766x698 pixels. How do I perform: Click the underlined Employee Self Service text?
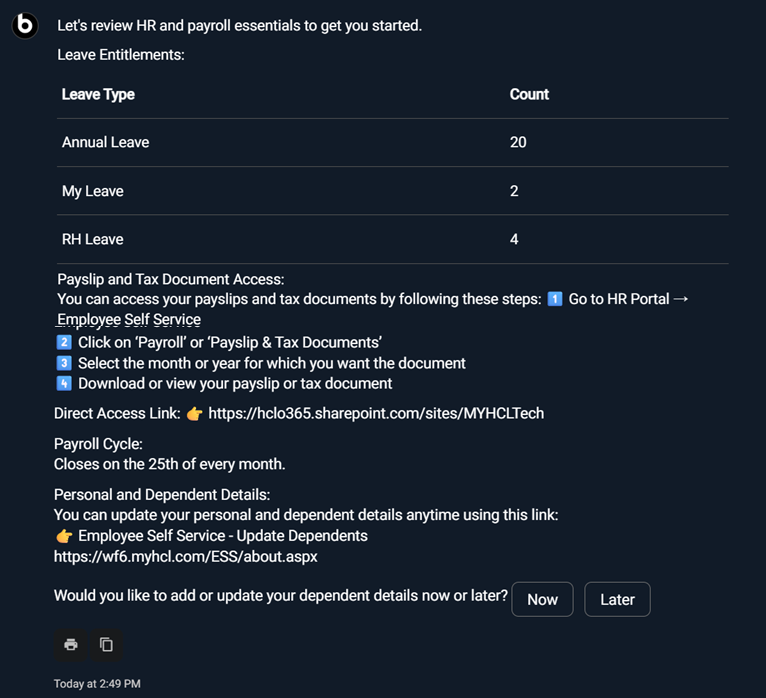[x=129, y=320]
